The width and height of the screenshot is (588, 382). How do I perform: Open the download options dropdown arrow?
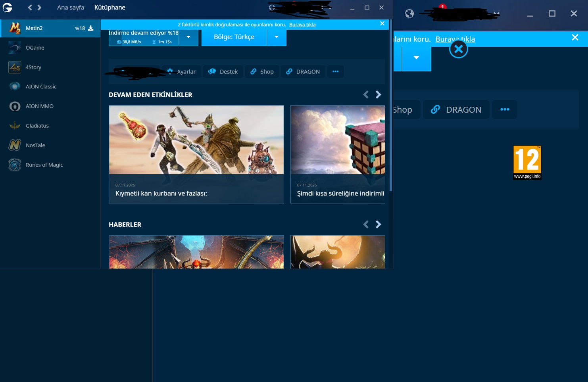coord(188,37)
